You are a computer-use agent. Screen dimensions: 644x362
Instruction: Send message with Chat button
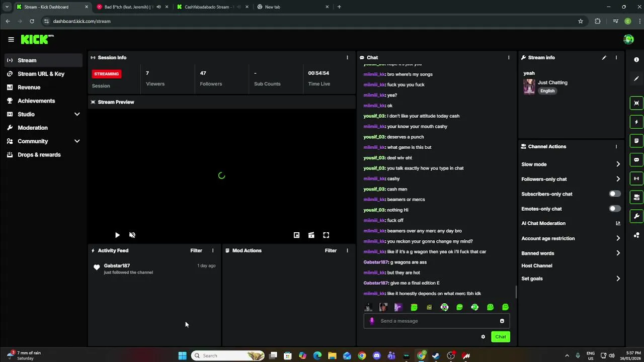point(501,337)
